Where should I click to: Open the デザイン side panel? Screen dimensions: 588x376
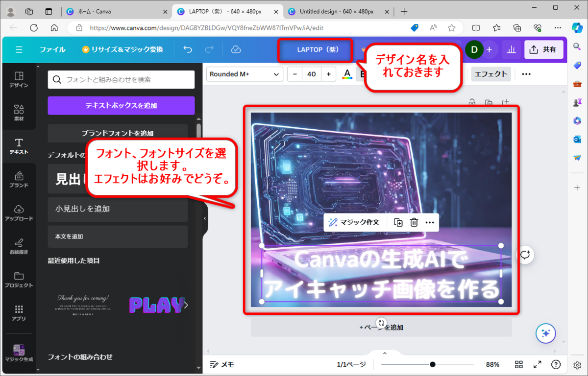click(x=19, y=80)
